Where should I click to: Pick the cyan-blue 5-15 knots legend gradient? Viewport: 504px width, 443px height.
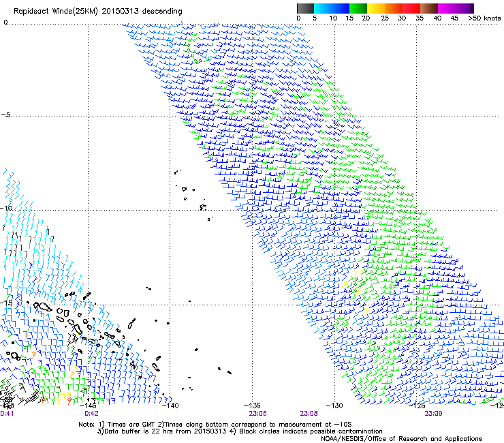[332, 8]
